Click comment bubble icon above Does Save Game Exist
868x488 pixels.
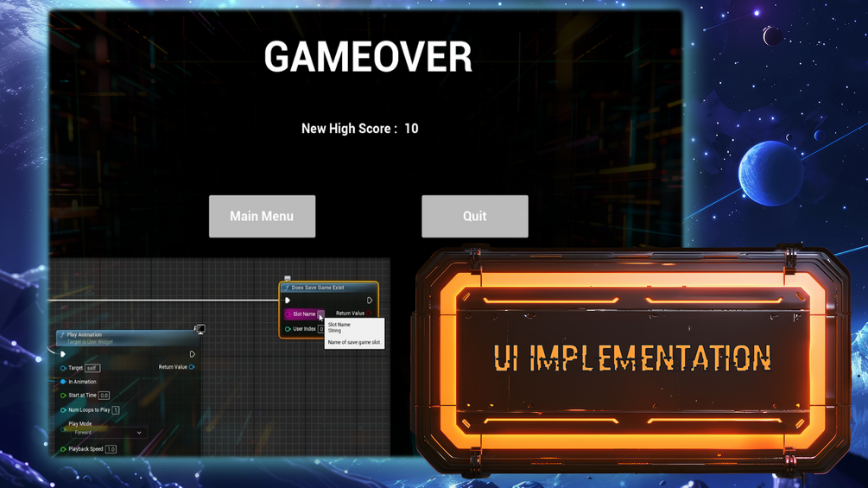click(x=288, y=278)
